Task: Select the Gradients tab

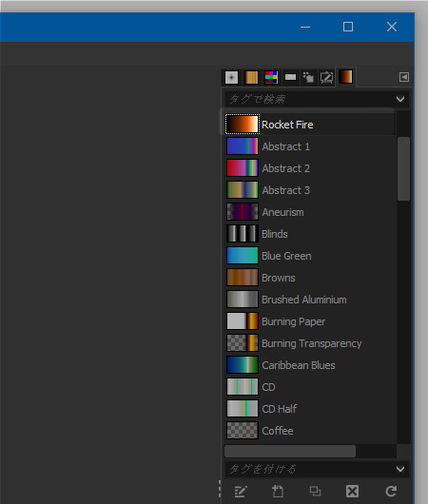Action: (345, 77)
